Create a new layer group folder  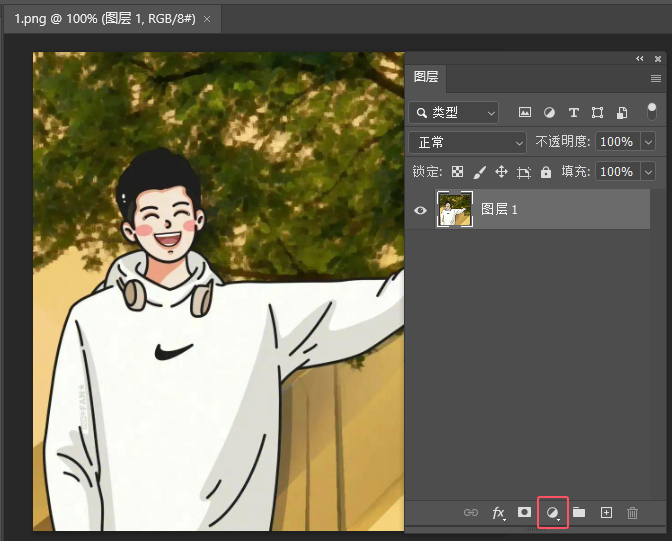pyautogui.click(x=579, y=512)
